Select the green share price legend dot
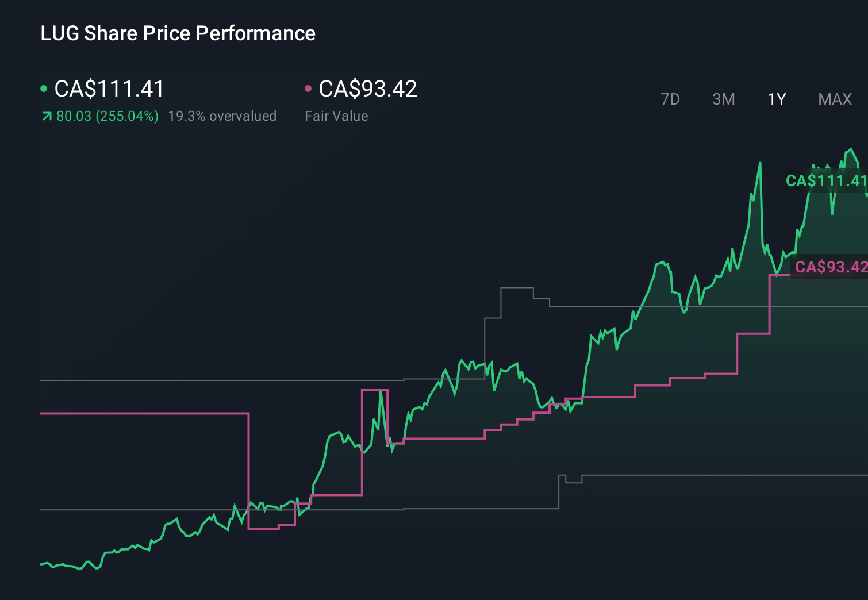The image size is (868, 600). click(x=43, y=88)
